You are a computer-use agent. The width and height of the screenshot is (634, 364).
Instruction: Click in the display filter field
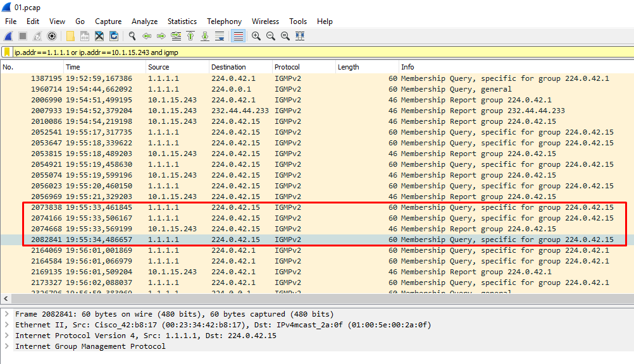click(x=323, y=52)
